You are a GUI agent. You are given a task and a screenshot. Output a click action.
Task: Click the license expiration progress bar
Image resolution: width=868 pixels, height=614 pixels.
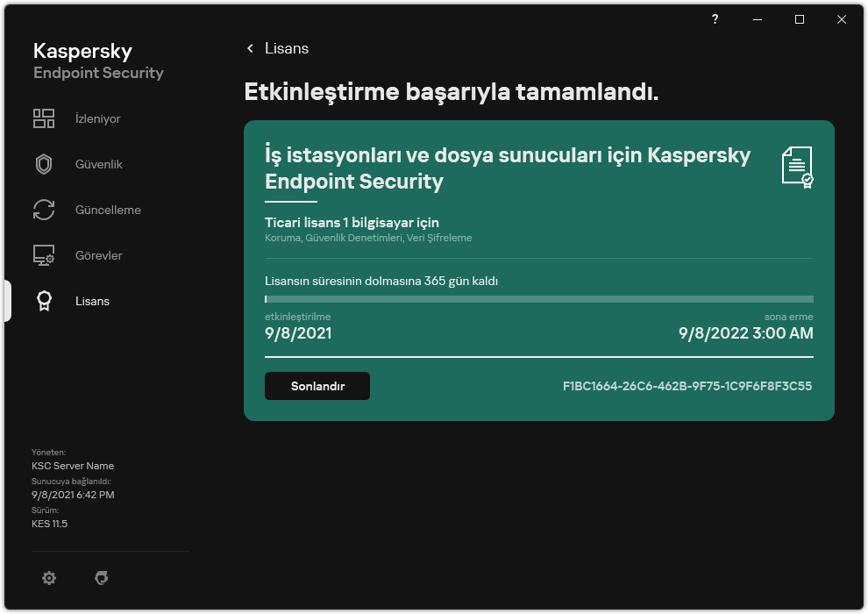click(x=538, y=301)
